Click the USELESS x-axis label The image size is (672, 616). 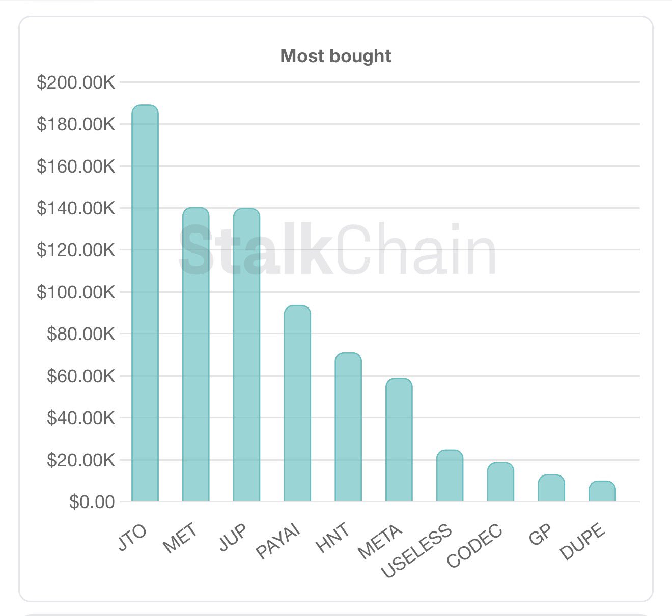point(416,550)
